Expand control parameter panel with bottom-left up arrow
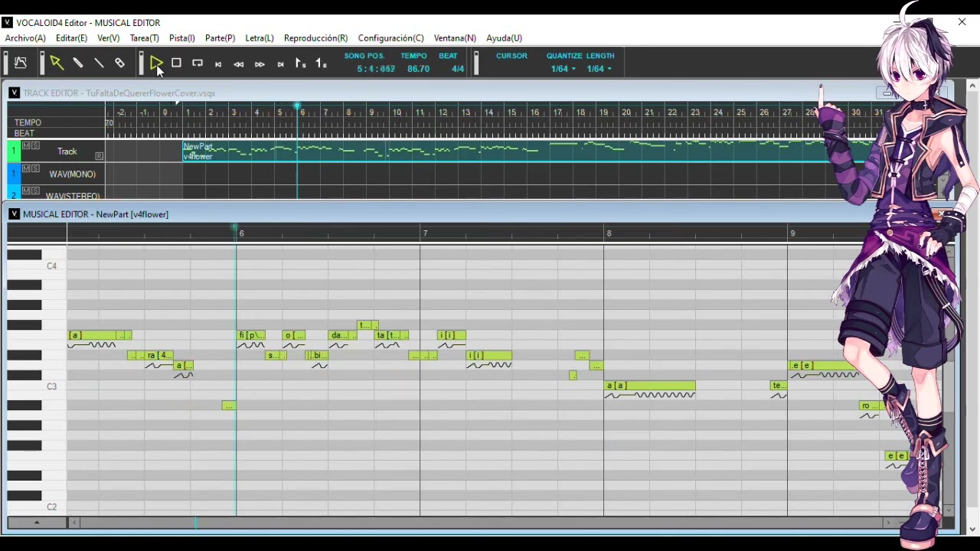Image resolution: width=980 pixels, height=551 pixels. tap(36, 523)
